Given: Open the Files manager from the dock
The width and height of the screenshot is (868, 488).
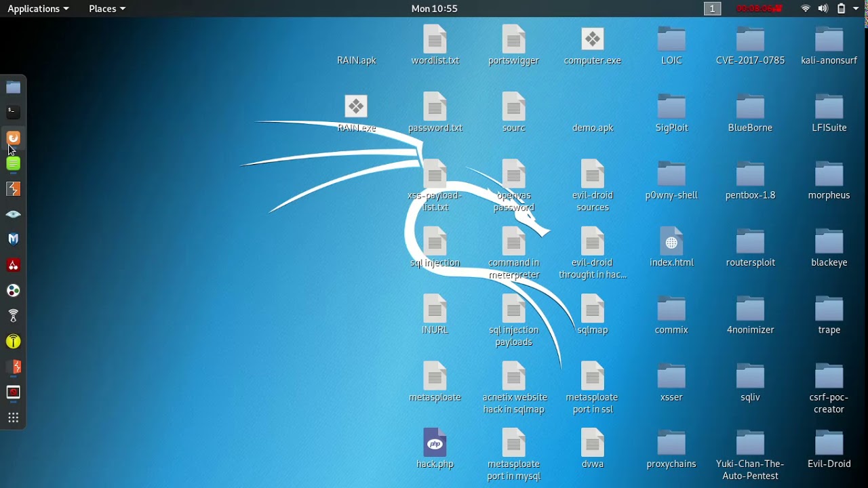Looking at the screenshot, I should coord(14,87).
